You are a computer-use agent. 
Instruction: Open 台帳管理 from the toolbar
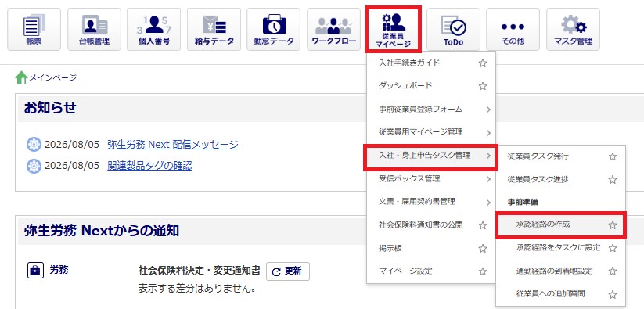(94, 29)
